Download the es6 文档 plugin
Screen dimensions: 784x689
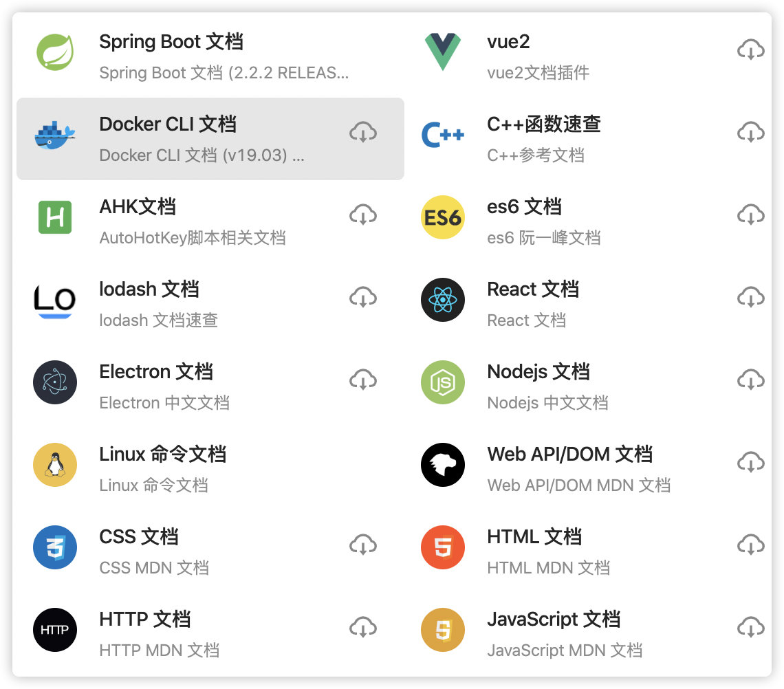pyautogui.click(x=751, y=215)
